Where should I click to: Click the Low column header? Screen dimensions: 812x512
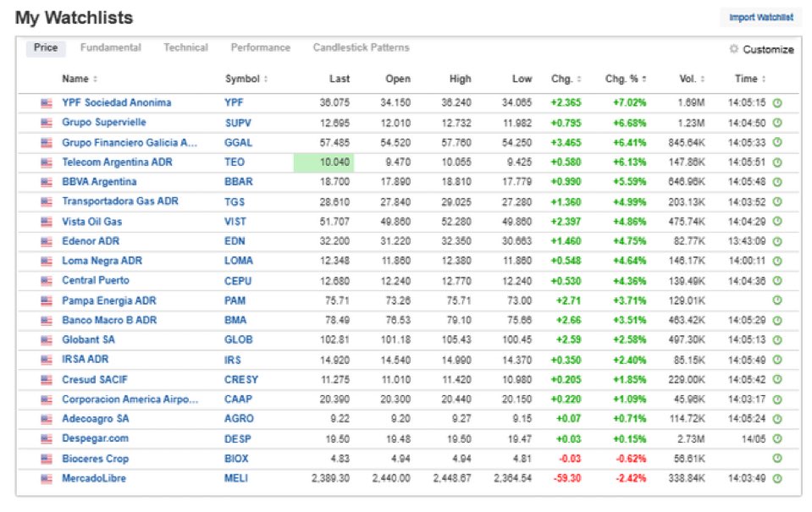(x=522, y=79)
